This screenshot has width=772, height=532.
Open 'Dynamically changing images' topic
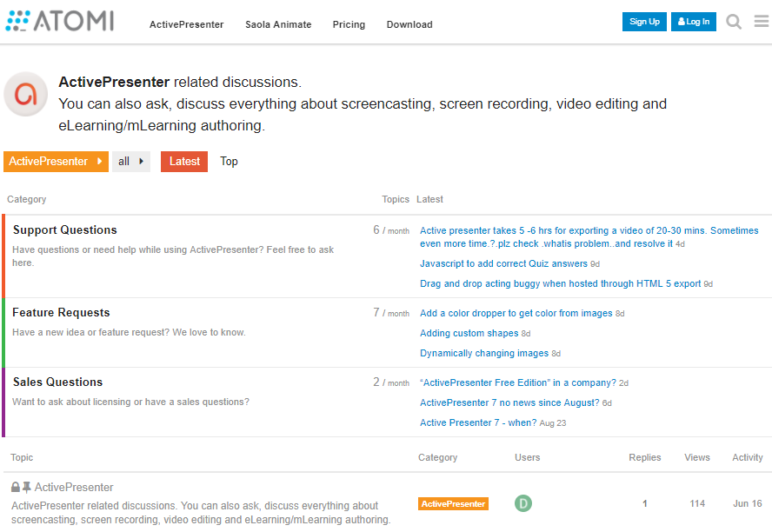(484, 353)
